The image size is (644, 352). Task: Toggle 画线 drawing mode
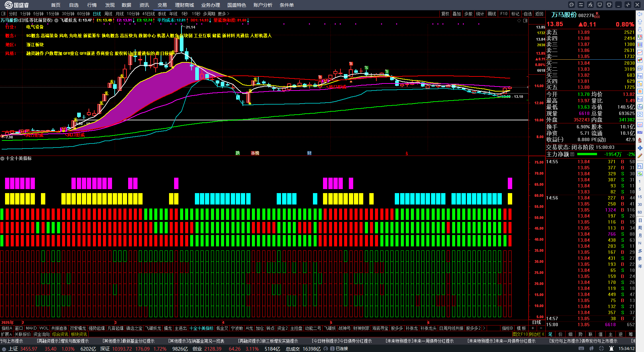pyautogui.click(x=492, y=14)
